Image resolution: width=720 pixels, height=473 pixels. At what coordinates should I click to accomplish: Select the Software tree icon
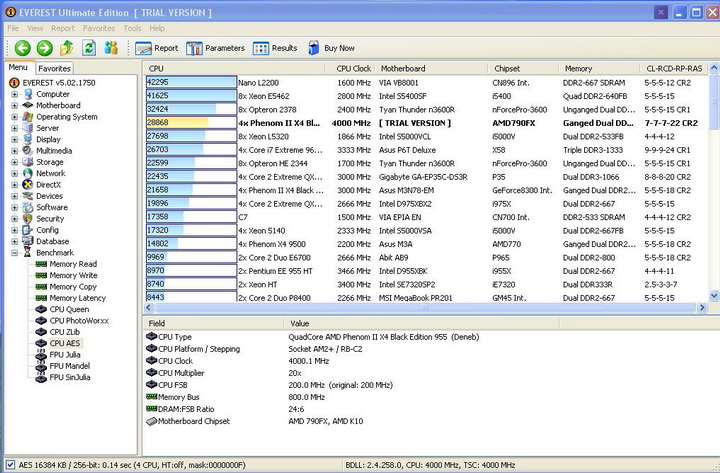(28, 207)
